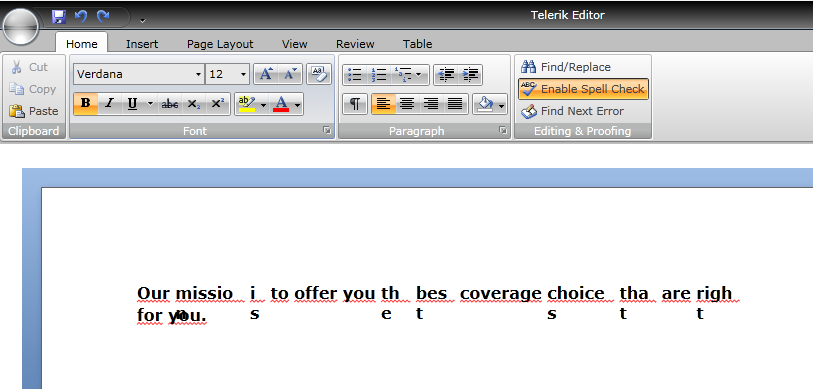Image resolution: width=813 pixels, height=389 pixels.
Task: Open the font size dropdown
Action: (228, 74)
